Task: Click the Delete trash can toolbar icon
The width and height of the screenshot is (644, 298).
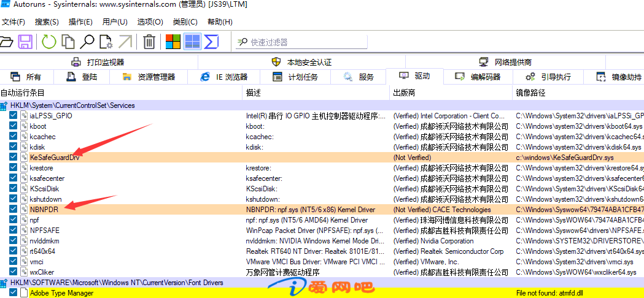Action: tap(149, 42)
